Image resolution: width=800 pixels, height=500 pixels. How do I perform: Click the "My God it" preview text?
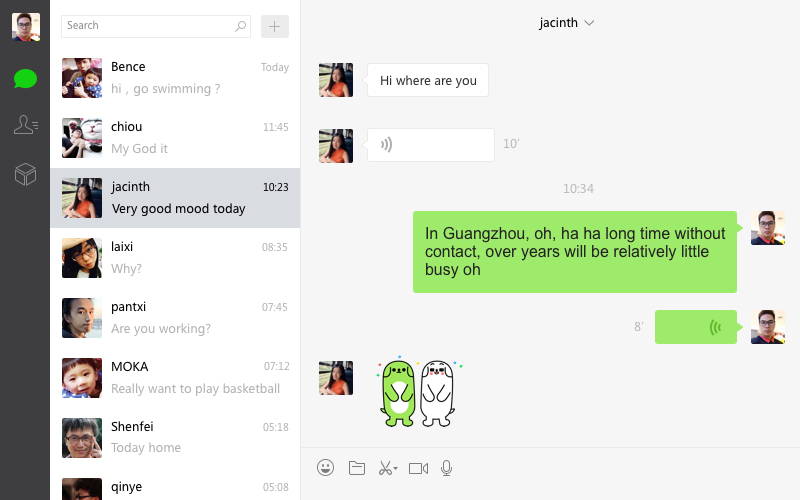tap(139, 148)
